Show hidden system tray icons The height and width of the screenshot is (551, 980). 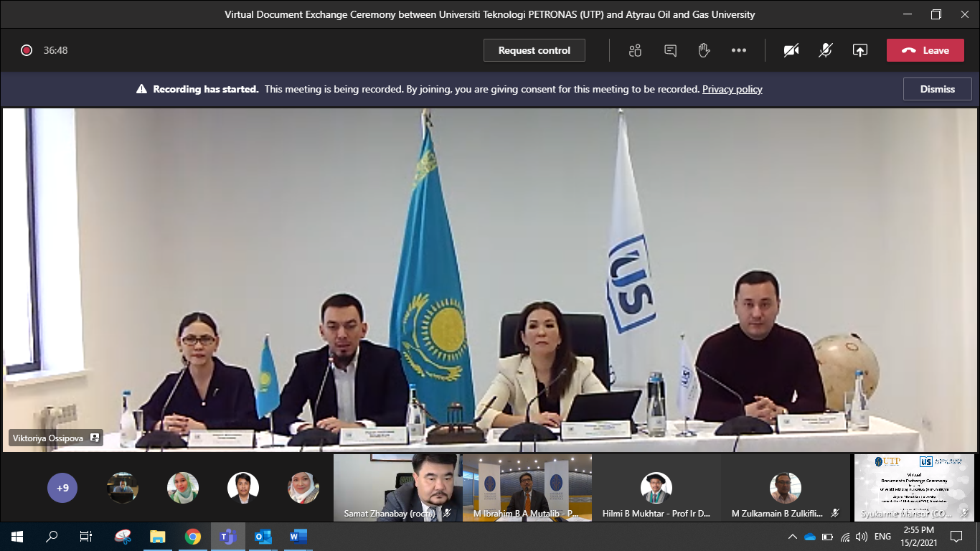(x=792, y=536)
